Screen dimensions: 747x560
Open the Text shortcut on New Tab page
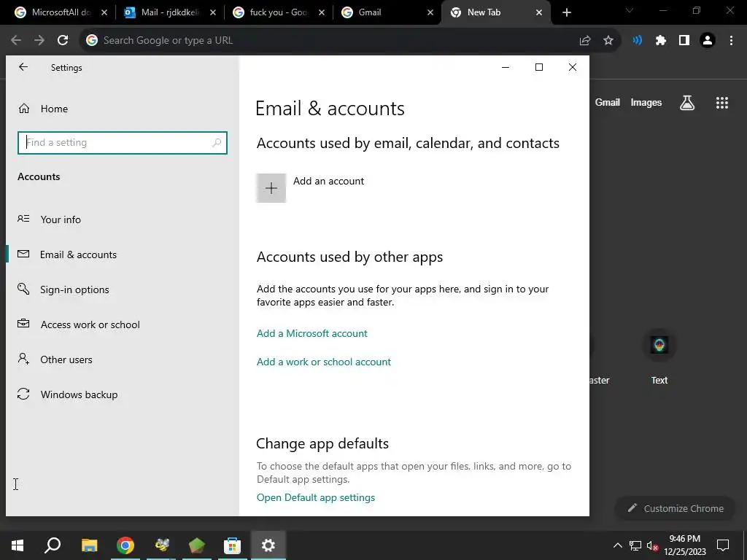coord(659,357)
